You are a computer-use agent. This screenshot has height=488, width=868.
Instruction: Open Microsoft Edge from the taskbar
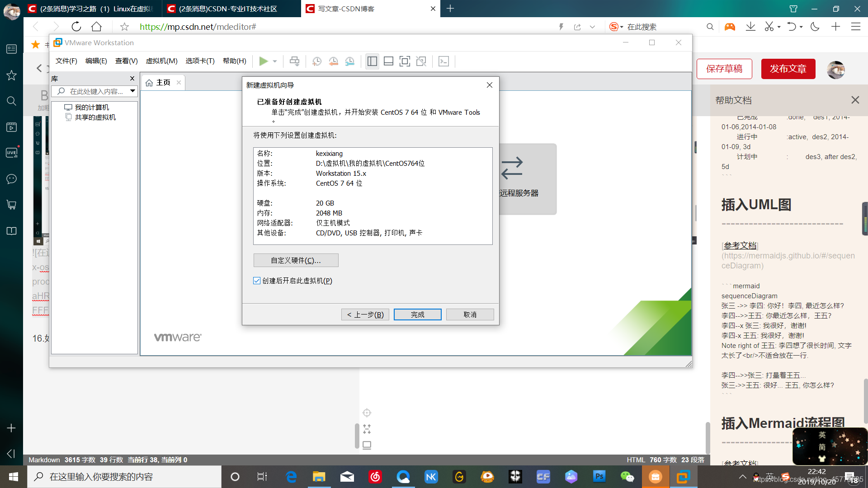(x=291, y=476)
